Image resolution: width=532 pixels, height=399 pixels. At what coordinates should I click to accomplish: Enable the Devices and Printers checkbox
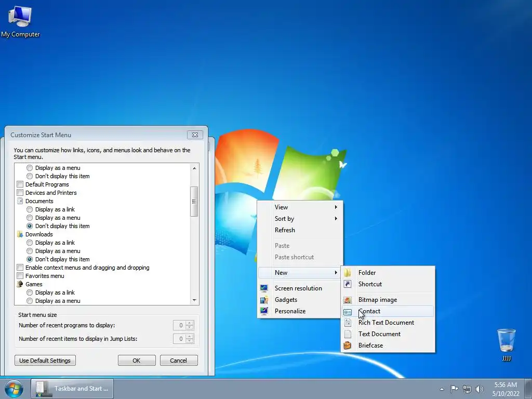(x=20, y=193)
